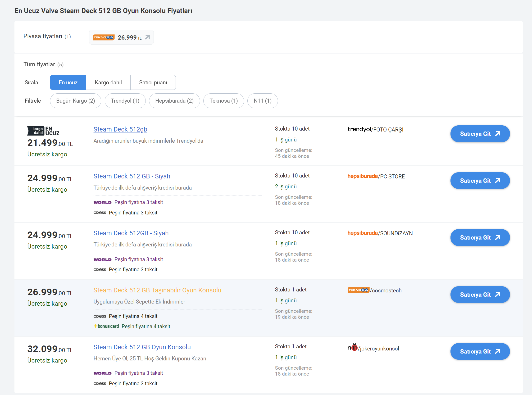Click the n11 logo next to jokeroyunkonsol
Screen dimensions: 532x395
(353, 347)
